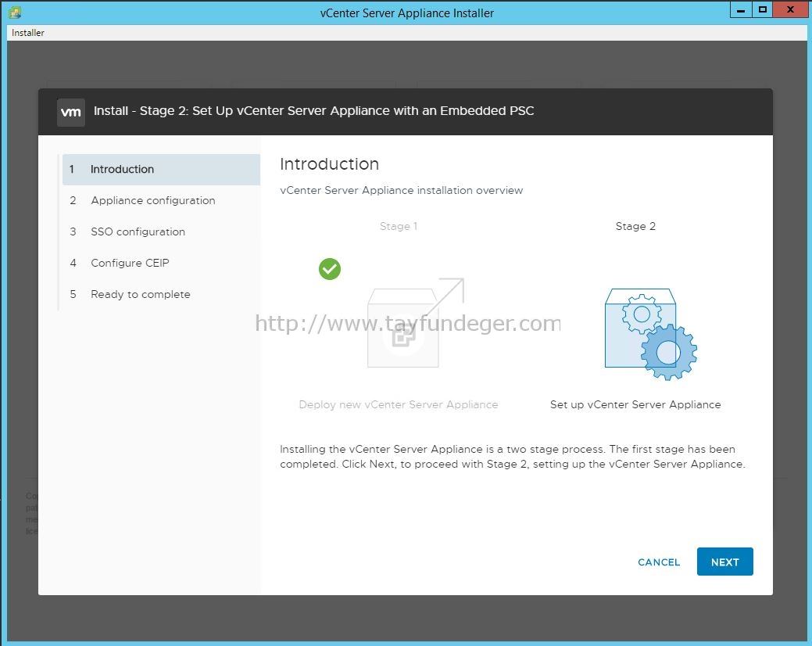The image size is (812, 646).
Task: Click 'Set up vCenter Server Appliance' caption
Action: [635, 404]
